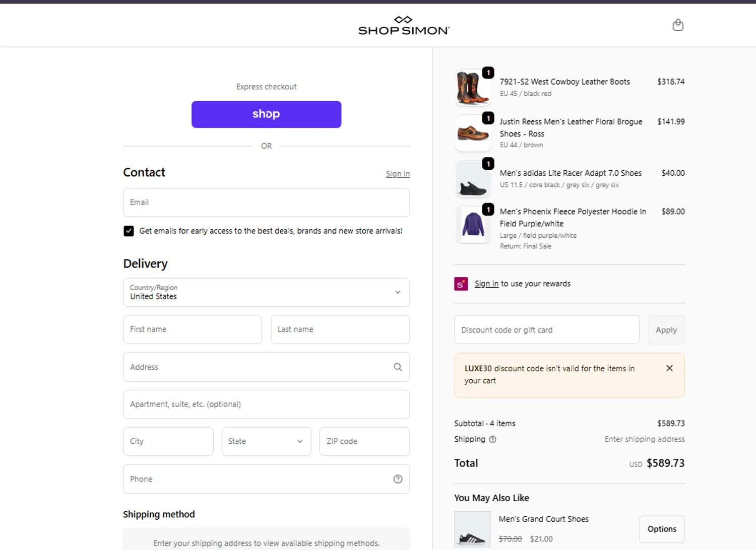This screenshot has width=756, height=550.
Task: Dismiss the LUXE30 invalid code message
Action: coord(669,368)
